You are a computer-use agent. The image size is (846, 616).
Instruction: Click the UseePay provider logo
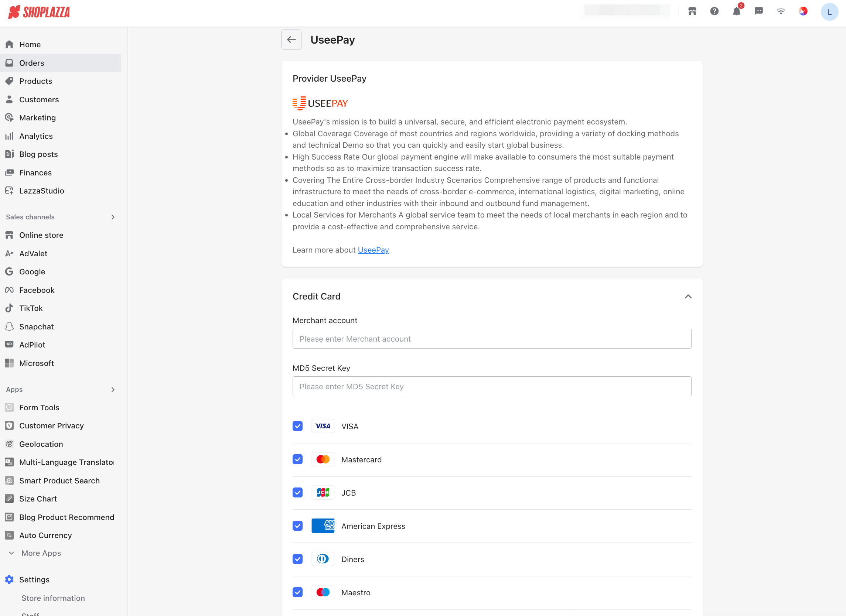click(x=320, y=103)
